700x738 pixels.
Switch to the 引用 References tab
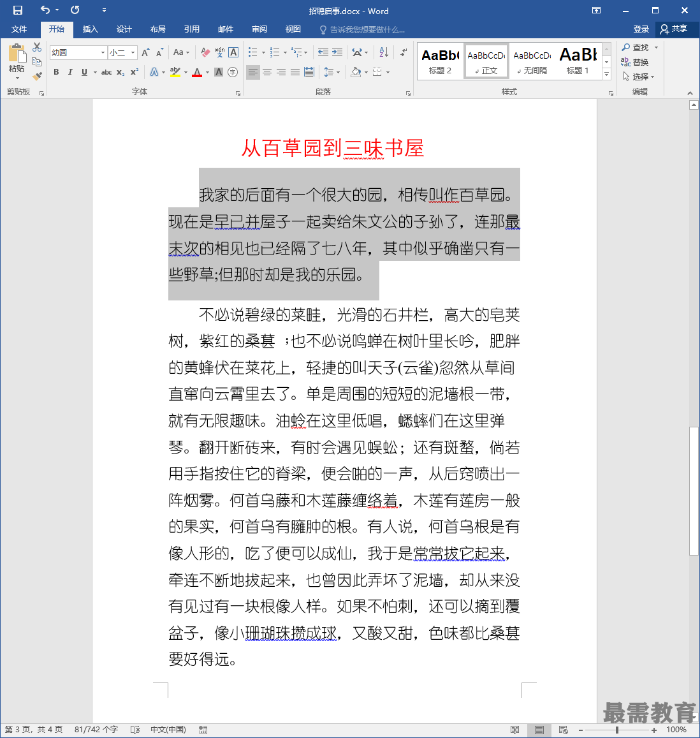pyautogui.click(x=192, y=29)
